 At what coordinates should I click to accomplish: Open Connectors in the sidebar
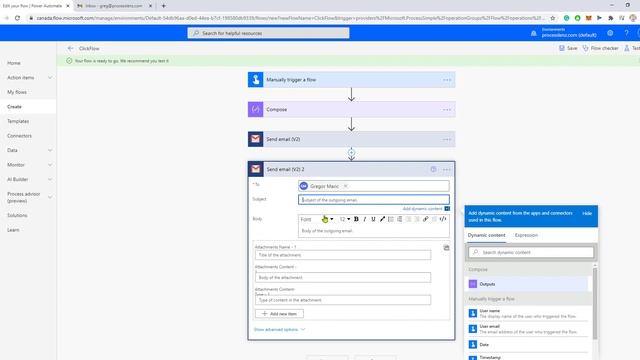(19, 136)
